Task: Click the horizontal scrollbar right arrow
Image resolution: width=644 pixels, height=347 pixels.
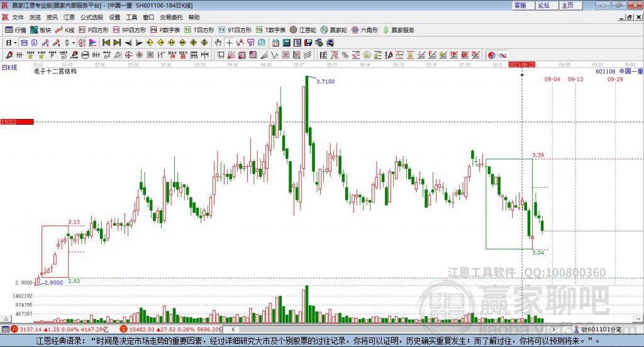Action: [x=553, y=329]
